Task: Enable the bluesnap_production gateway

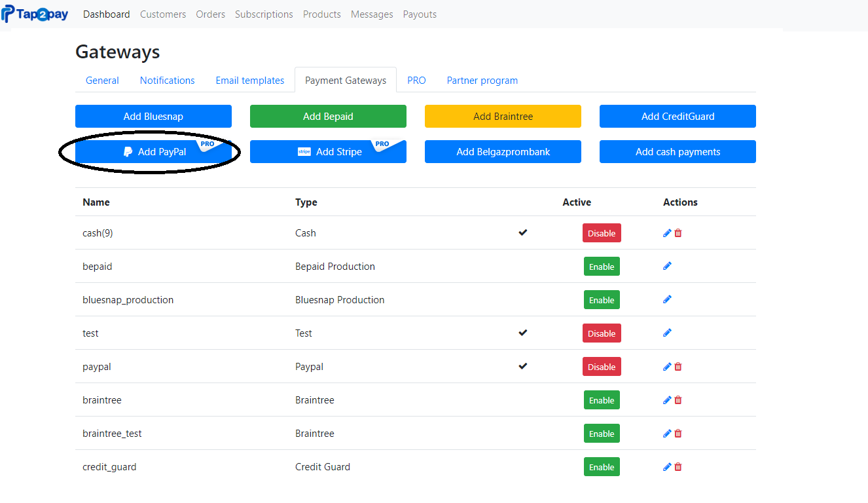Action: click(x=602, y=300)
